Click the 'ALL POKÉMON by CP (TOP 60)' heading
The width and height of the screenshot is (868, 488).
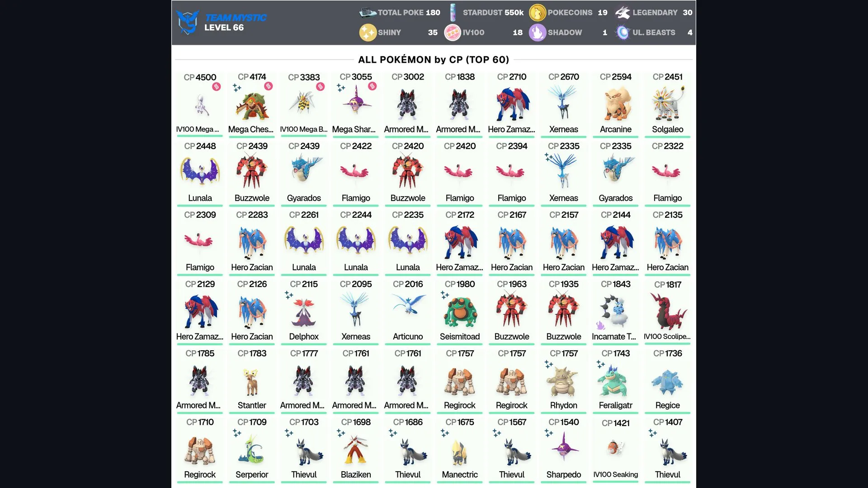(x=434, y=60)
